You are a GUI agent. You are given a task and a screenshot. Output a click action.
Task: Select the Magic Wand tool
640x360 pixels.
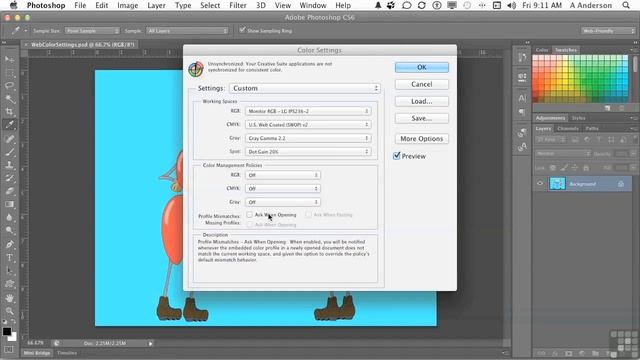point(9,99)
